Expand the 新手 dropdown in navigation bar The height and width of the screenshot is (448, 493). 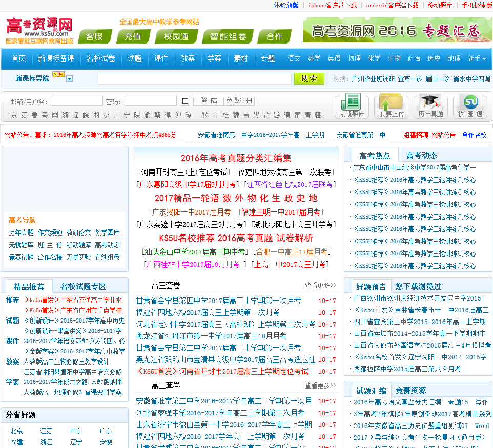tap(477, 59)
